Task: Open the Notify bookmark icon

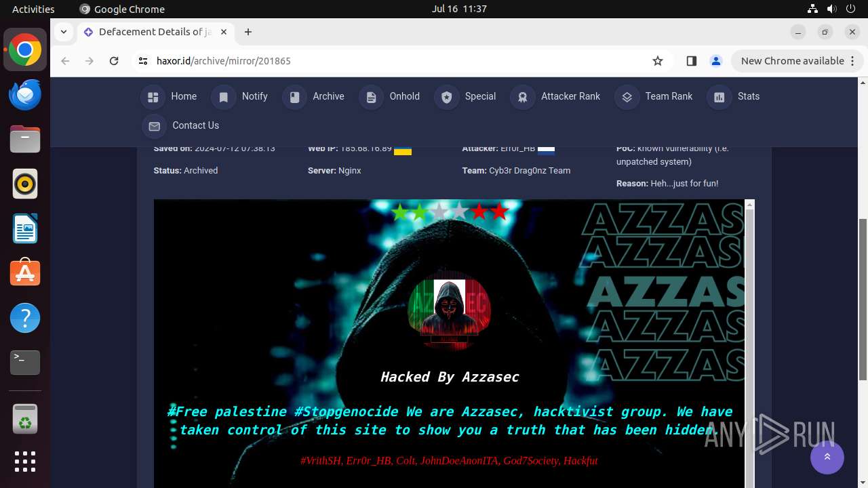Action: click(224, 97)
